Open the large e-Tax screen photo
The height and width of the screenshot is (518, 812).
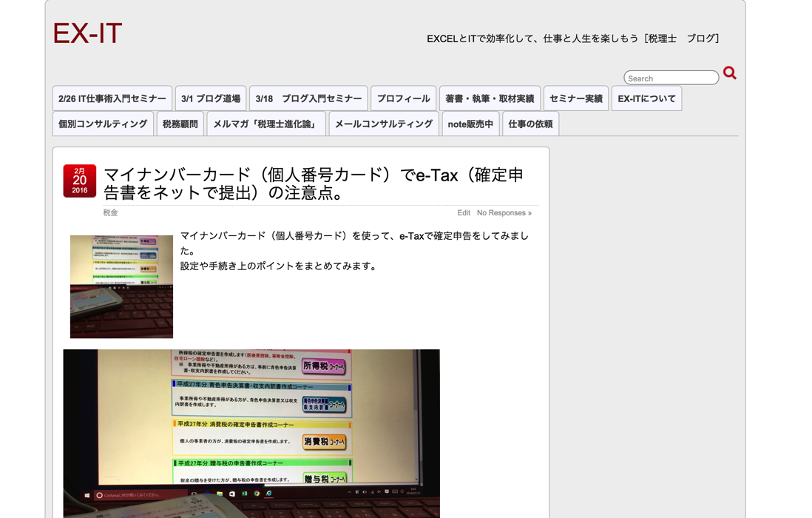251,434
